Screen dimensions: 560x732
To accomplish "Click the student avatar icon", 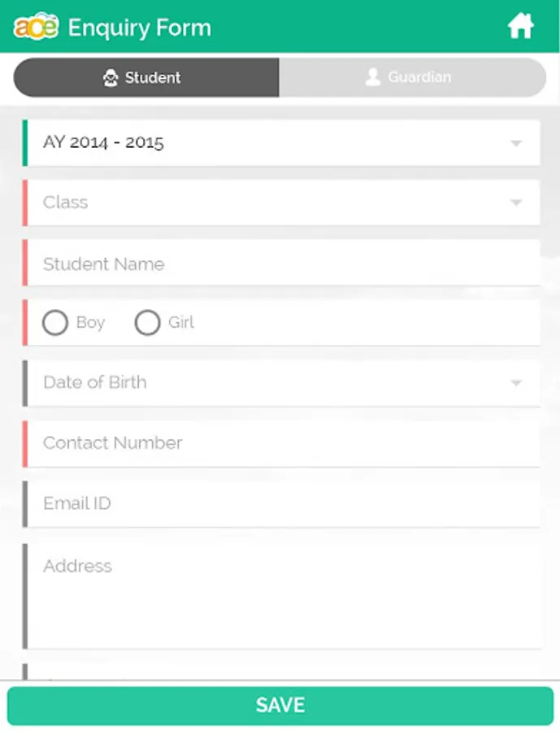I will tap(111, 78).
